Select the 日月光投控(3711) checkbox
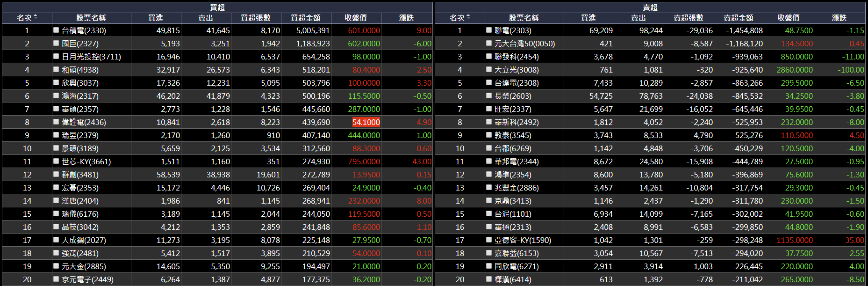Screen dimensions: 868x286 (56, 56)
